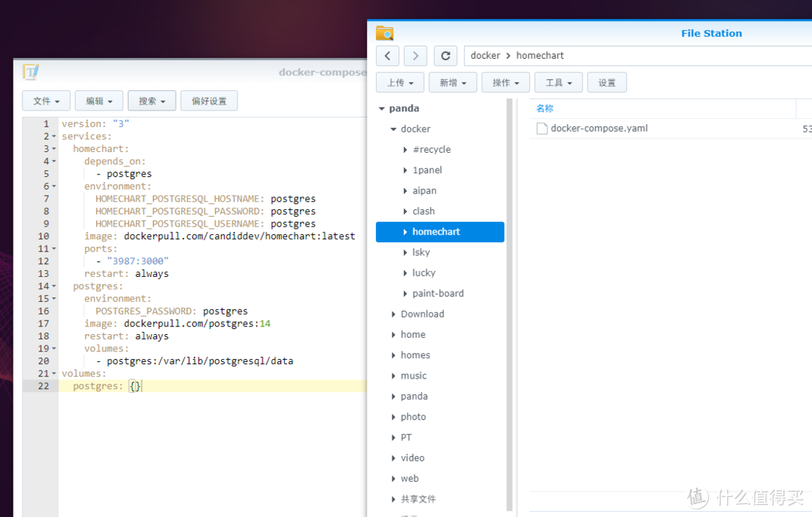The width and height of the screenshot is (812, 517).
Task: Expand the Download folder arrow
Action: (x=393, y=315)
